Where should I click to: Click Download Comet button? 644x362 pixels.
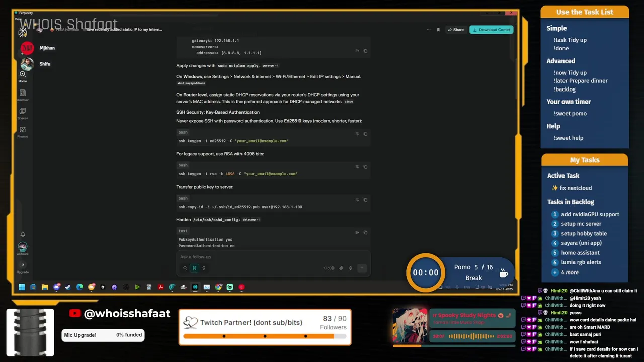(492, 30)
